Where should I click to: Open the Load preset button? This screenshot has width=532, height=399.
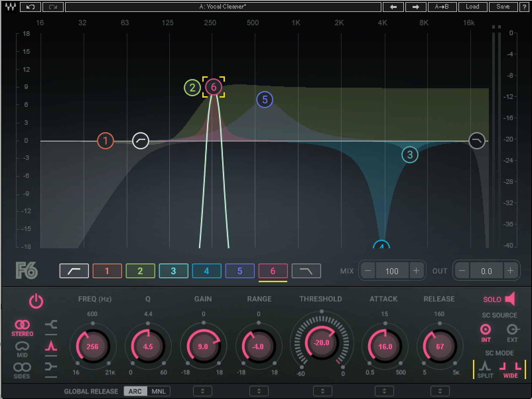tap(472, 7)
